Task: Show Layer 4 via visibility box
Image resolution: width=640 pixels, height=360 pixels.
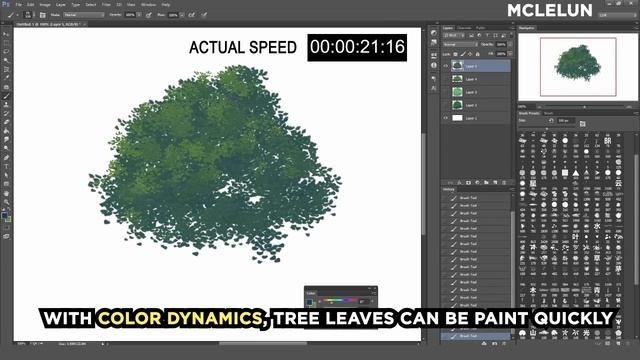Action: point(446,79)
